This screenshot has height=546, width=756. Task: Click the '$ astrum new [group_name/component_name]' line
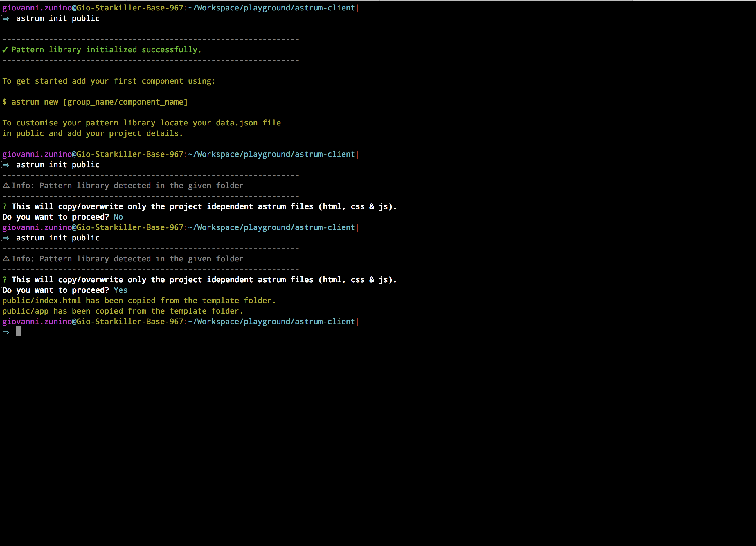[95, 102]
